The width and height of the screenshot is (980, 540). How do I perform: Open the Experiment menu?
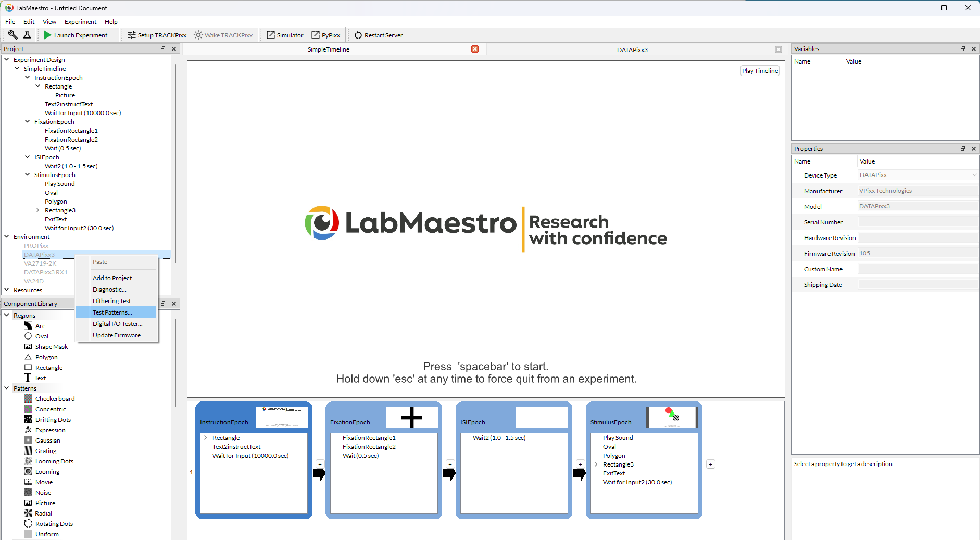[x=80, y=22]
